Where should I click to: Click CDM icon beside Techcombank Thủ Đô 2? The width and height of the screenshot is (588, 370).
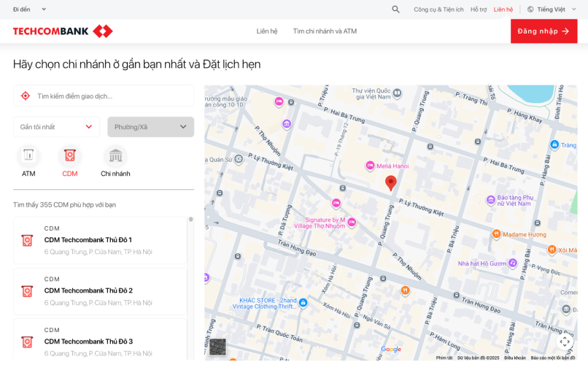27,292
